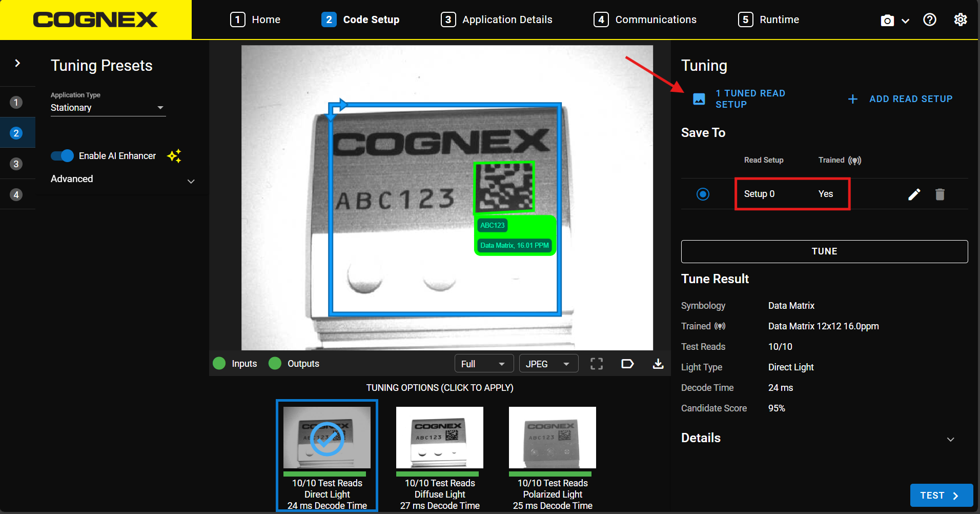
Task: Click the download image icon
Action: coord(658,364)
